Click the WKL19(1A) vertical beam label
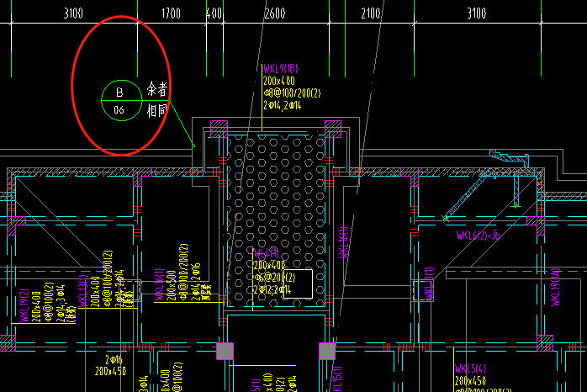 pyautogui.click(x=556, y=287)
